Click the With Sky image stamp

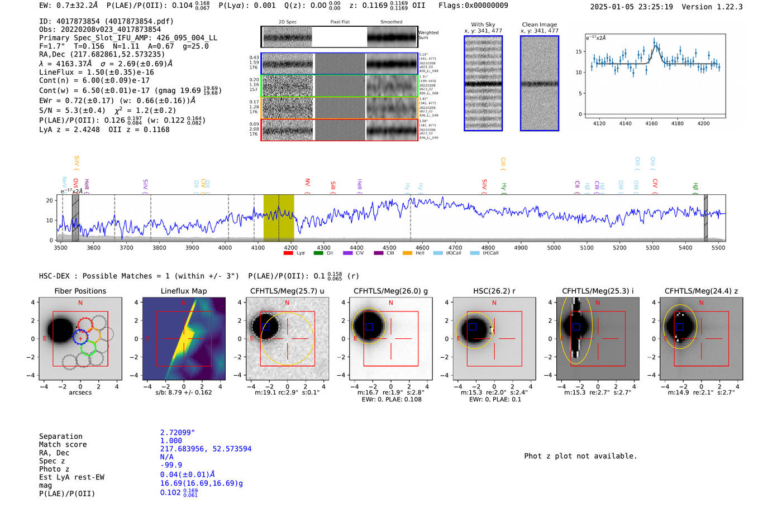click(483, 83)
